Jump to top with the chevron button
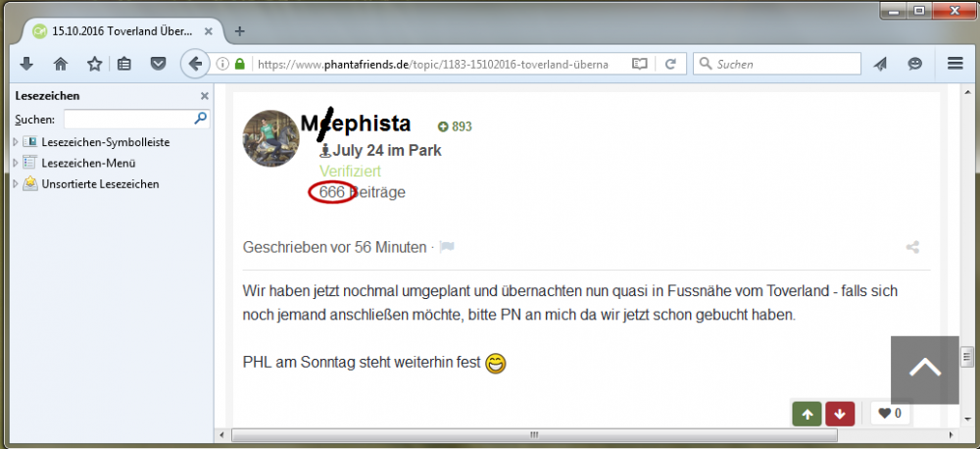The width and height of the screenshot is (980, 449). pos(925,370)
